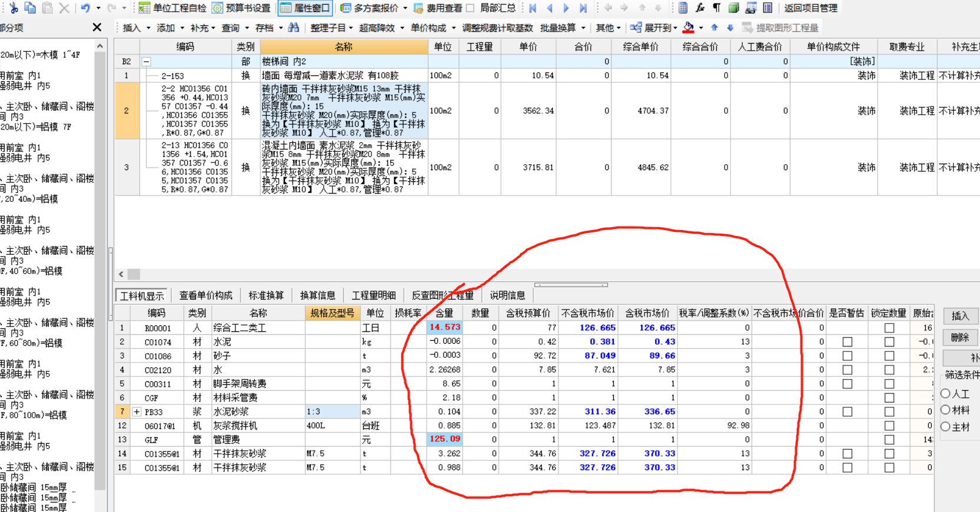980x512 pixels.
Task: Select the 材料 filter radio button
Action: [x=946, y=410]
